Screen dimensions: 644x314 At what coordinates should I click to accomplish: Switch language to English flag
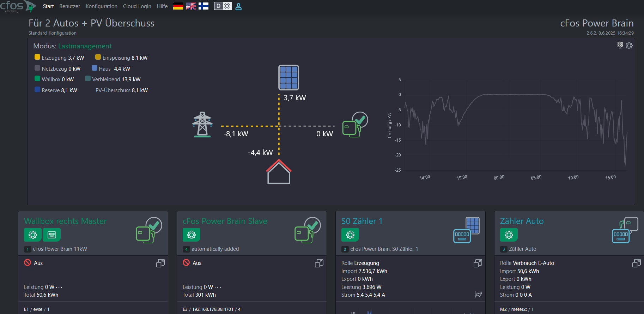pos(191,6)
